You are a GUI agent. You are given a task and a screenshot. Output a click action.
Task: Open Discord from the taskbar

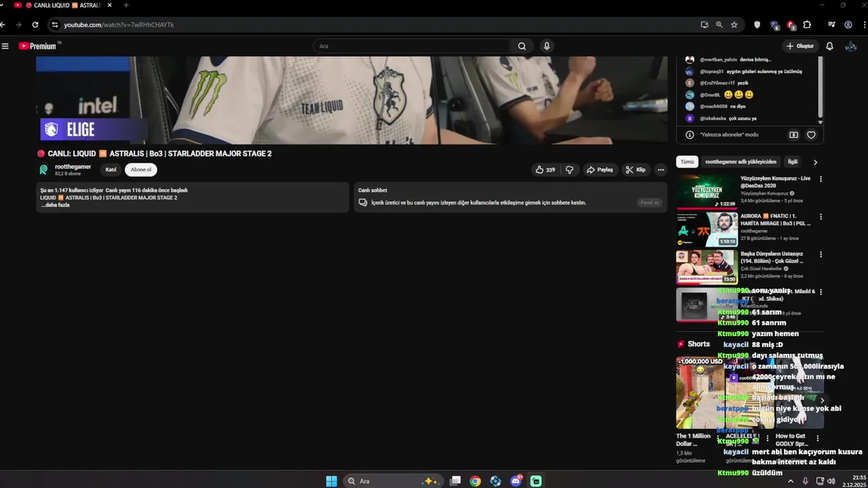coord(516,481)
